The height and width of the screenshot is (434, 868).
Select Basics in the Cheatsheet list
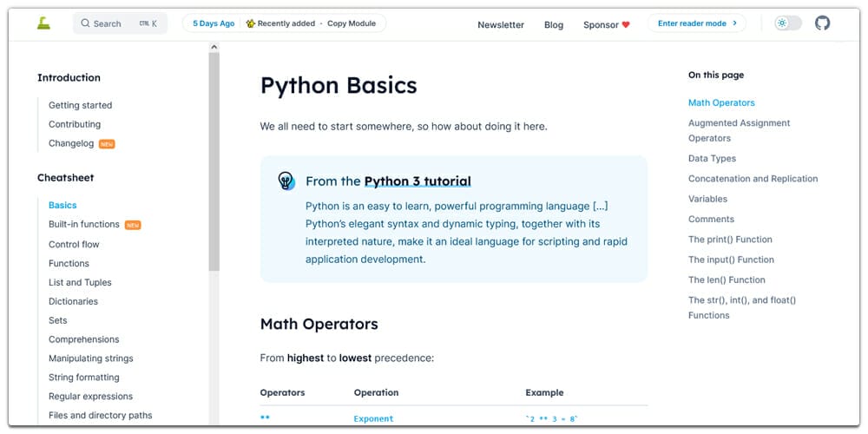coord(62,206)
